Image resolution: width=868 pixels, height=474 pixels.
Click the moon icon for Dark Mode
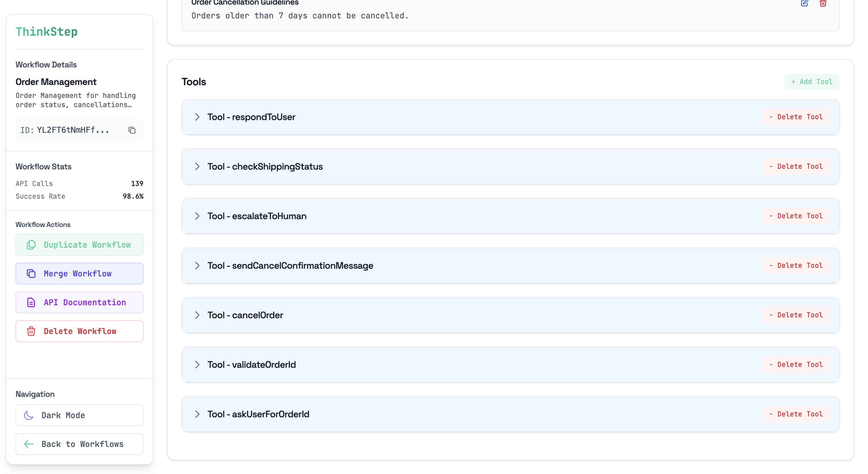(29, 416)
